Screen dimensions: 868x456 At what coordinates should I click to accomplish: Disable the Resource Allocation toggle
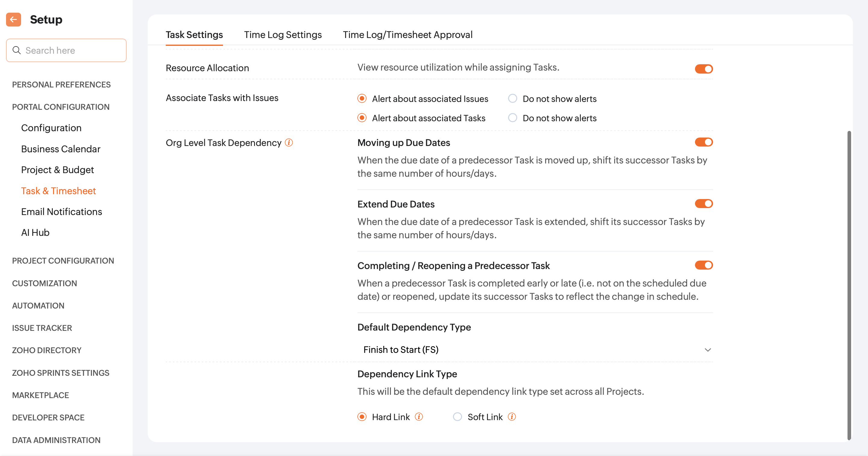[x=703, y=69]
